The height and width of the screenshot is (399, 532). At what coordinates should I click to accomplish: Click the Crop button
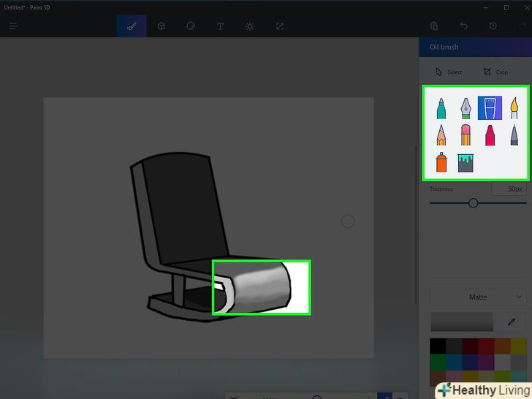point(495,72)
